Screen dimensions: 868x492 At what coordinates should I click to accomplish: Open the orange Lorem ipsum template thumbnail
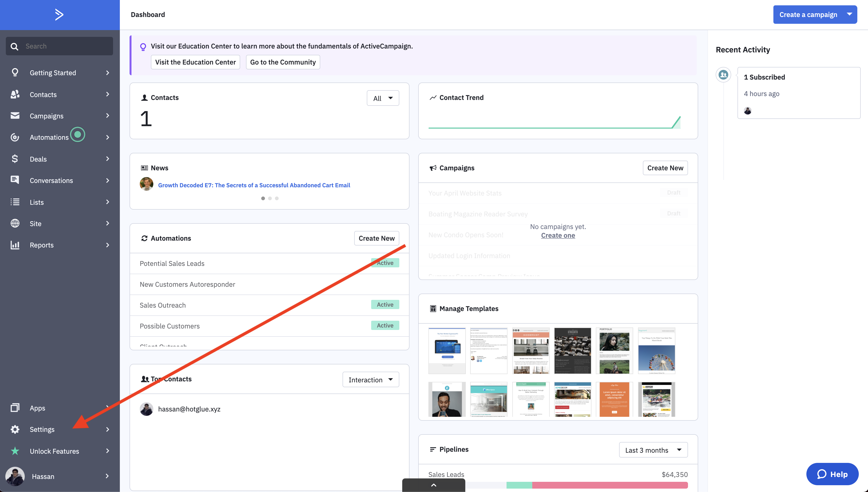[x=614, y=399]
